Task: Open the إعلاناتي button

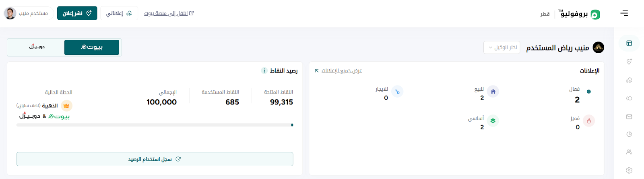Action: tap(119, 13)
